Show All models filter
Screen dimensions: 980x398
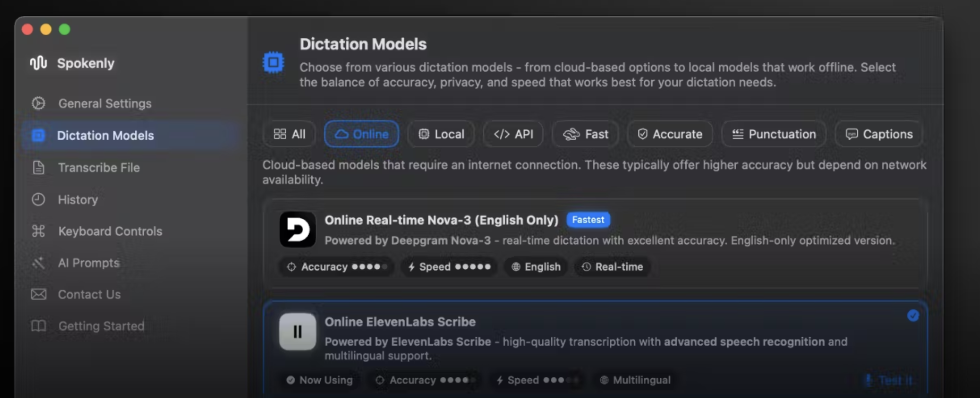(x=290, y=134)
